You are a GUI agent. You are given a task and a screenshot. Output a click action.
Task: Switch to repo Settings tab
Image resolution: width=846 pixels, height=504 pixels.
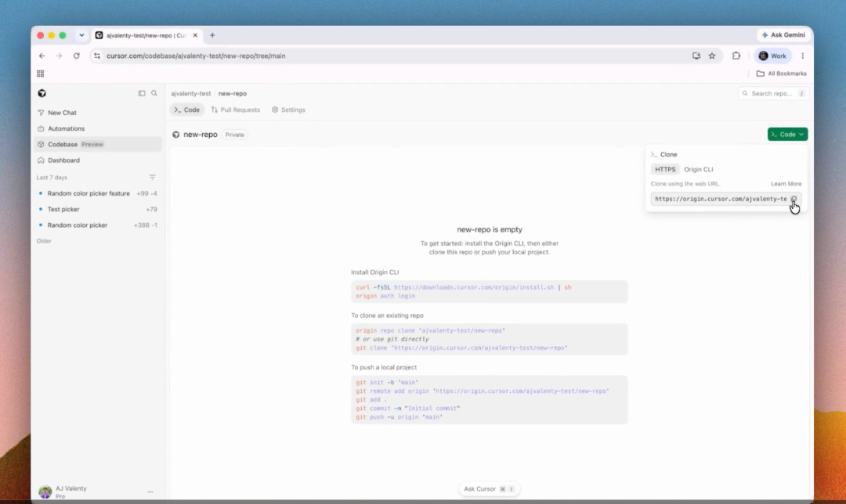tap(288, 110)
